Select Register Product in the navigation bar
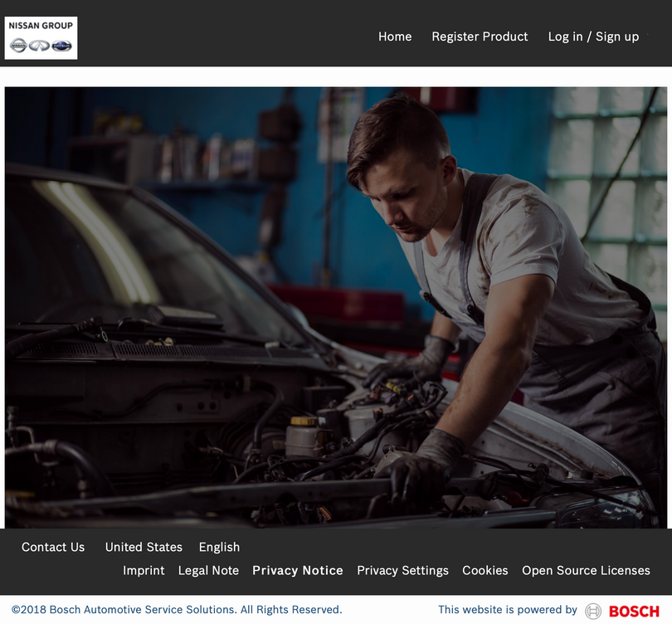The image size is (672, 624). pos(480,37)
